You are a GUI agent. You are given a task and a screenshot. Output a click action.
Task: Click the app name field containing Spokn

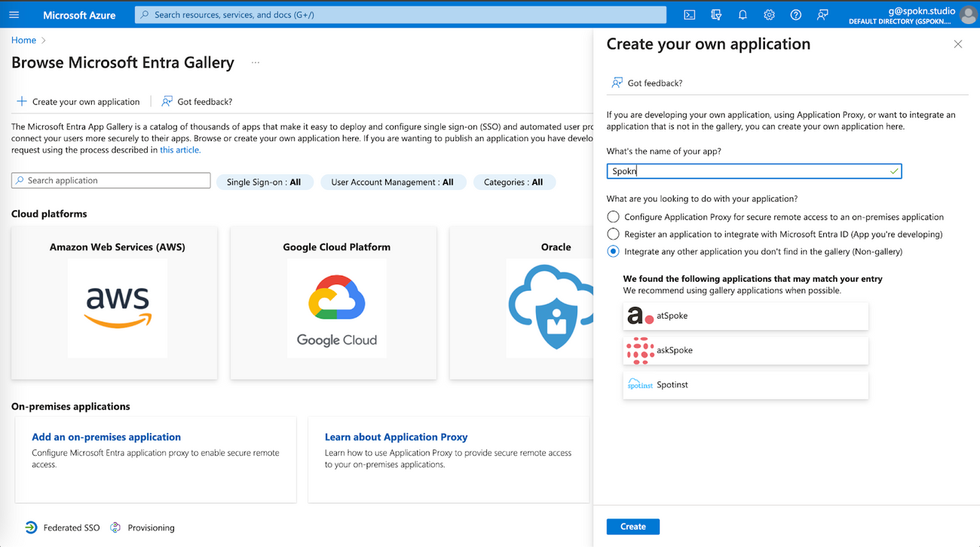pyautogui.click(x=754, y=171)
